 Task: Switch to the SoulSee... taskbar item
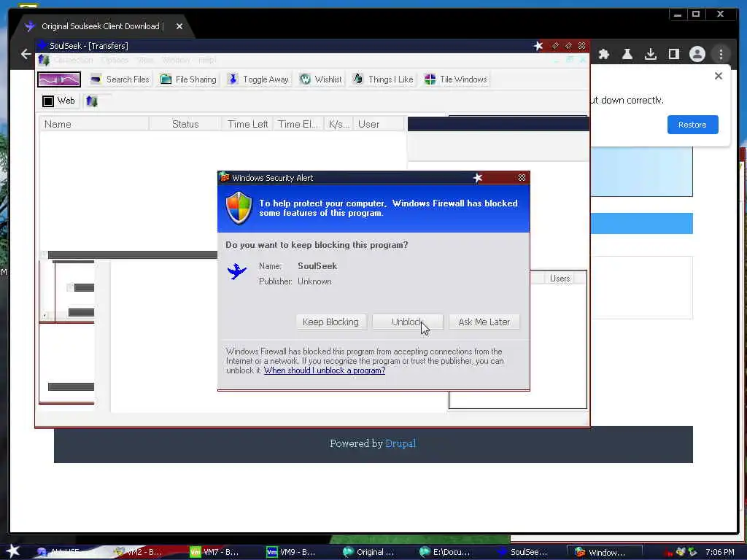click(522, 552)
